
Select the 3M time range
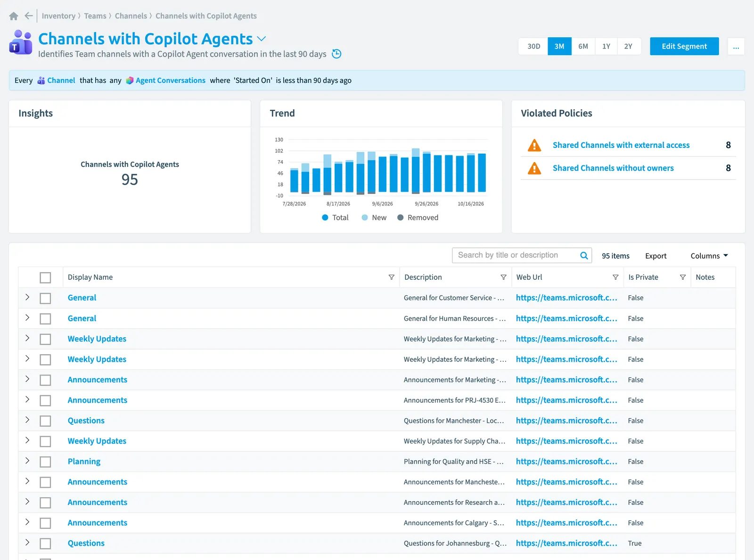(559, 46)
